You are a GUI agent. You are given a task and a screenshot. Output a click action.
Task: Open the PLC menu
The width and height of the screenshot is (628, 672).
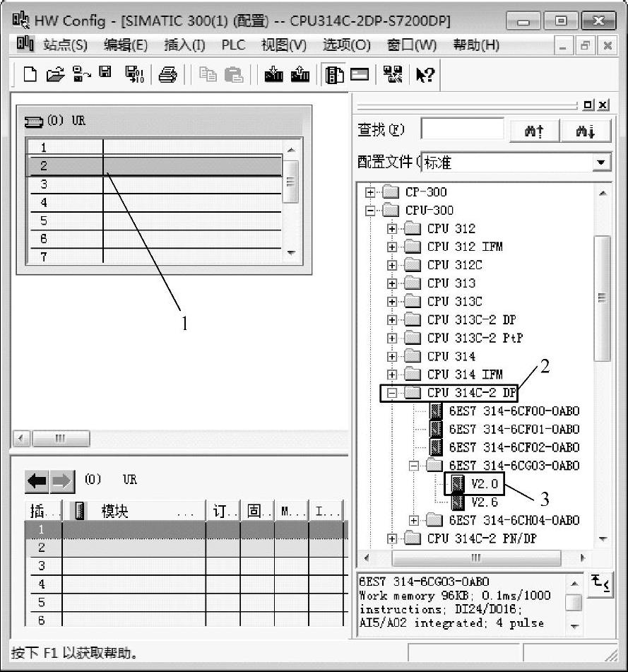[233, 45]
